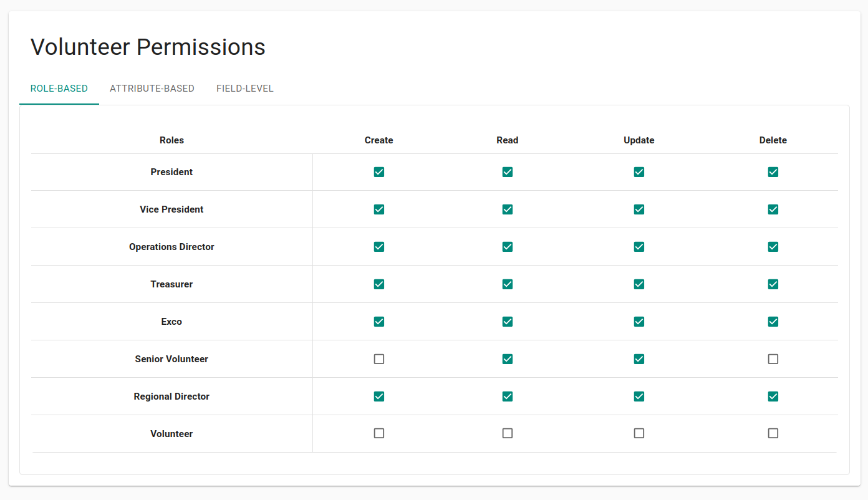Enable Delete permission for Senior Volunteer
868x500 pixels.
(x=773, y=359)
